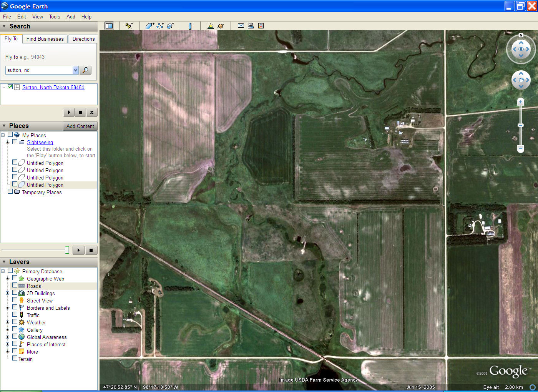Check the Sightseeing folder checkbox
The height and width of the screenshot is (392, 538).
15,142
